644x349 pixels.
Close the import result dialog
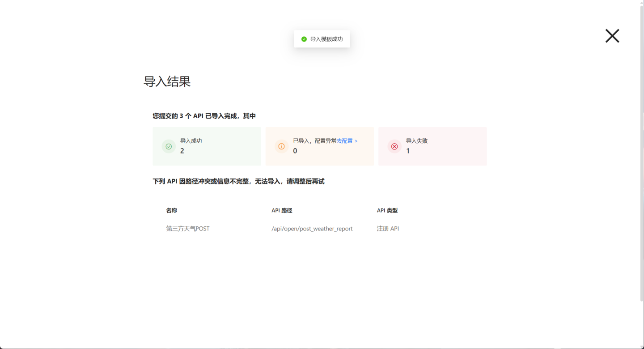pos(612,36)
